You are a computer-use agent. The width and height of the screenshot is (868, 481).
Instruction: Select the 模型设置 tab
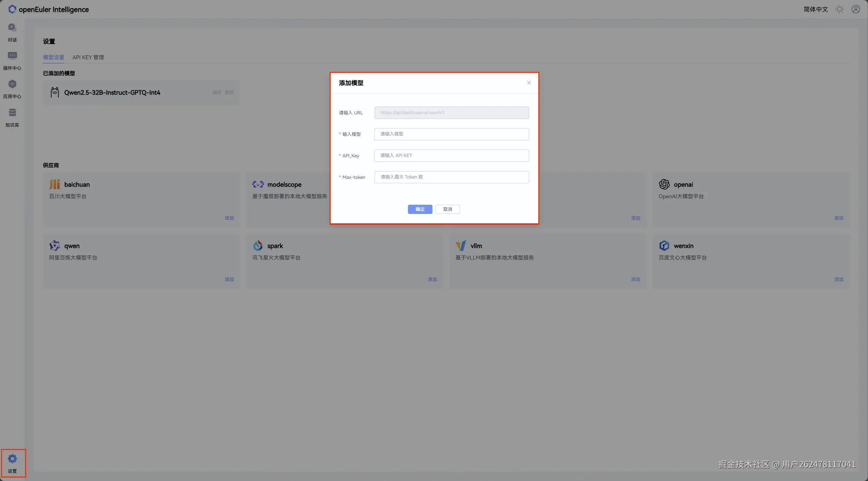[53, 57]
